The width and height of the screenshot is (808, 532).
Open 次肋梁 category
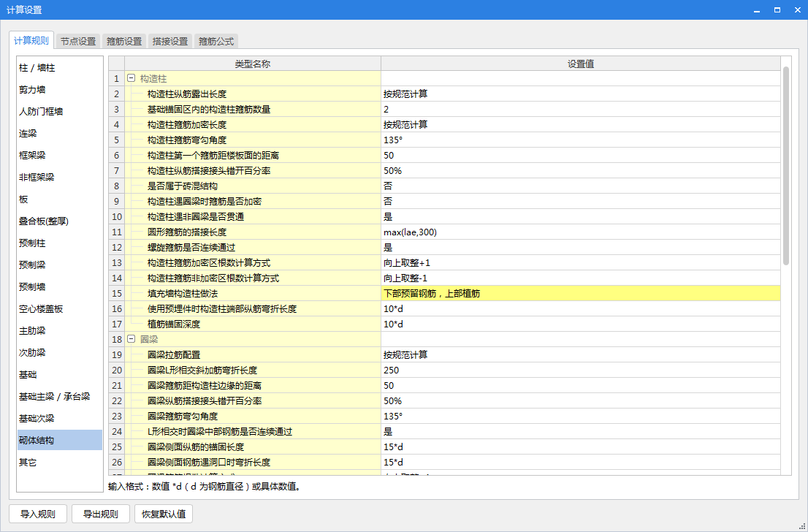tap(60, 353)
